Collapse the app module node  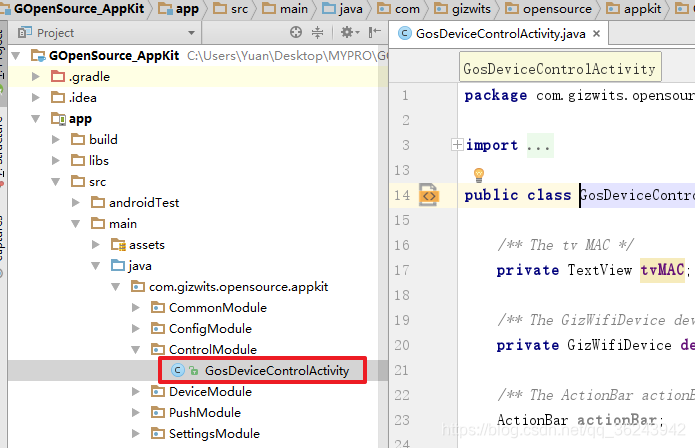tap(36, 119)
